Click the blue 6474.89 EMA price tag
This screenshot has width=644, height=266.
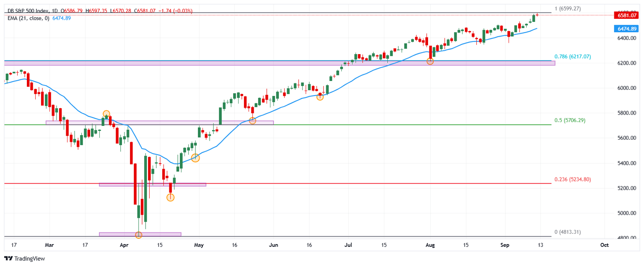(626, 29)
